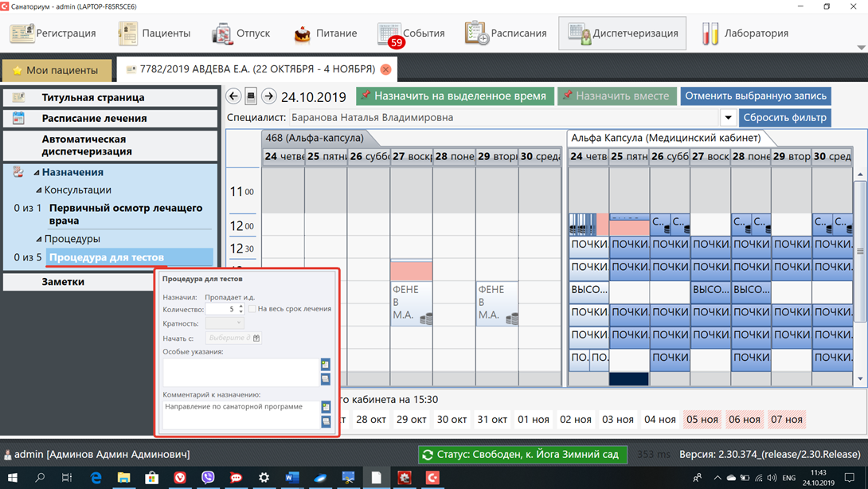Open the Кратность dropdown
Viewport: 868px width, 489px height.
pyautogui.click(x=225, y=323)
